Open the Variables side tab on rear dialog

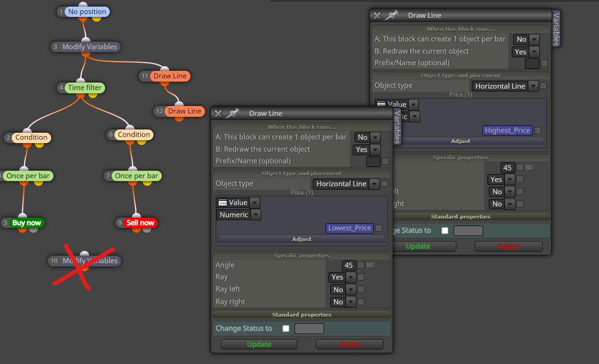(x=556, y=29)
